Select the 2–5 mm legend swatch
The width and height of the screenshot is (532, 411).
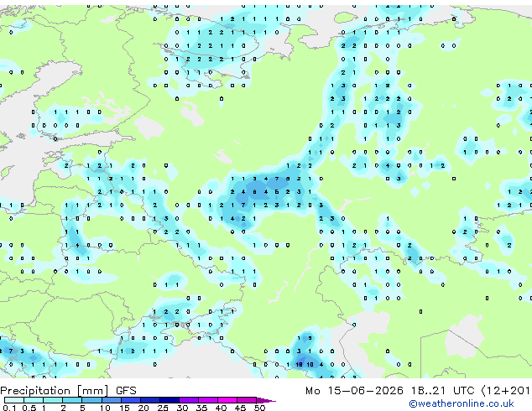72,400
